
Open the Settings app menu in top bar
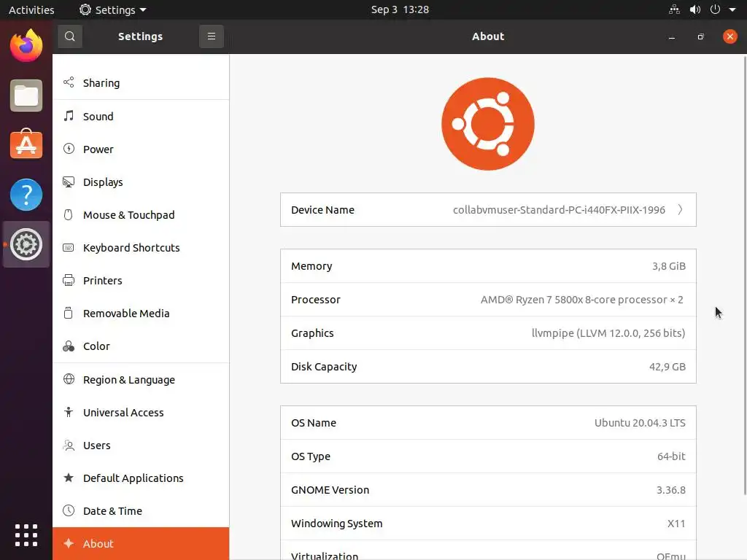(113, 9)
